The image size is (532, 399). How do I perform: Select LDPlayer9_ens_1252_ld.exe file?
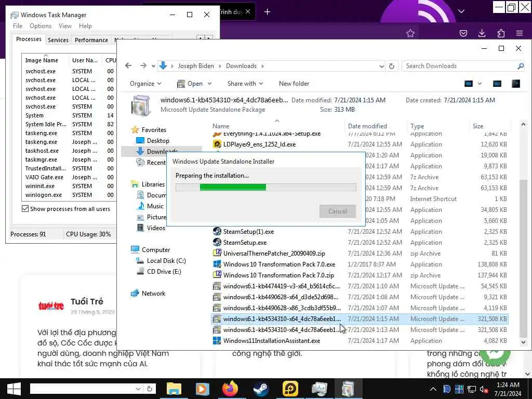click(x=259, y=144)
